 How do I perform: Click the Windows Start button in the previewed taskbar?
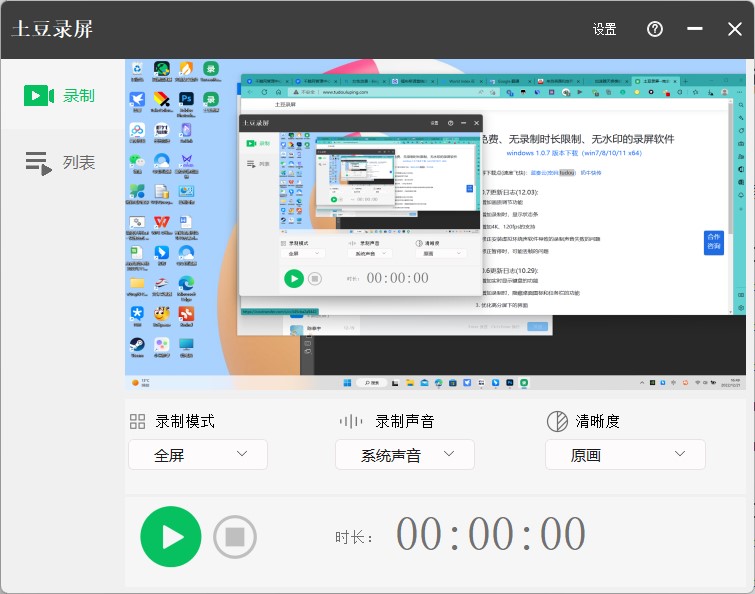pos(347,383)
